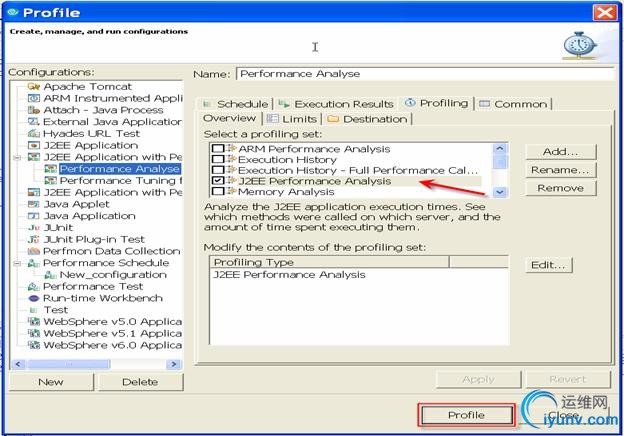Click the Apply button
Screen dimensions: 624x436
[479, 380]
